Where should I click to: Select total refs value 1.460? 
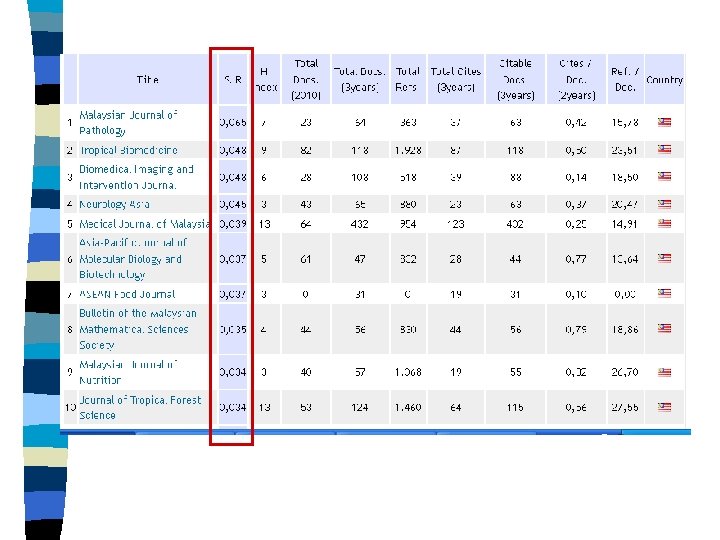pos(408,407)
